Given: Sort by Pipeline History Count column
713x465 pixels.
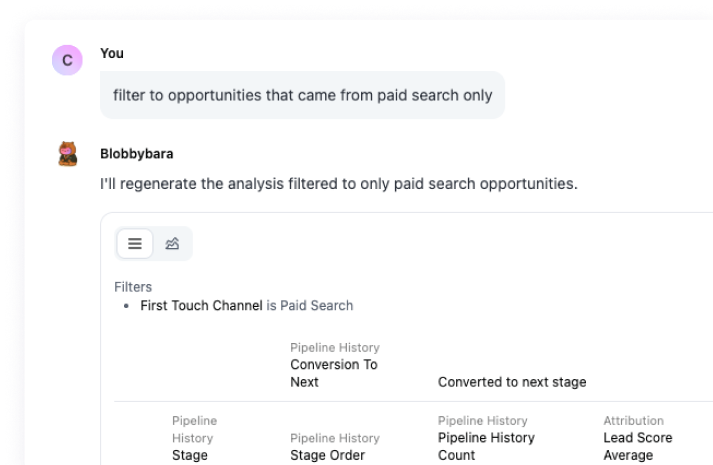Looking at the screenshot, I should (486, 446).
